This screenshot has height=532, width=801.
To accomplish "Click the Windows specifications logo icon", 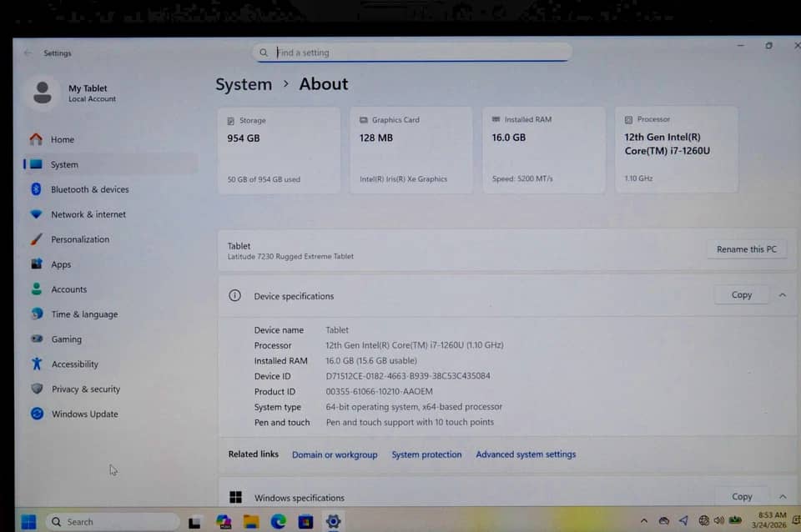I will point(235,497).
